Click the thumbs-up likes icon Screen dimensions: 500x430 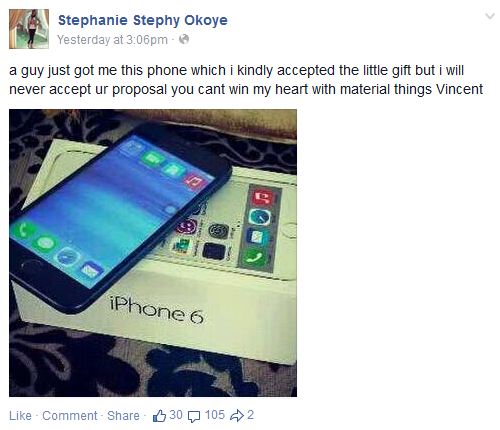[x=159, y=416]
